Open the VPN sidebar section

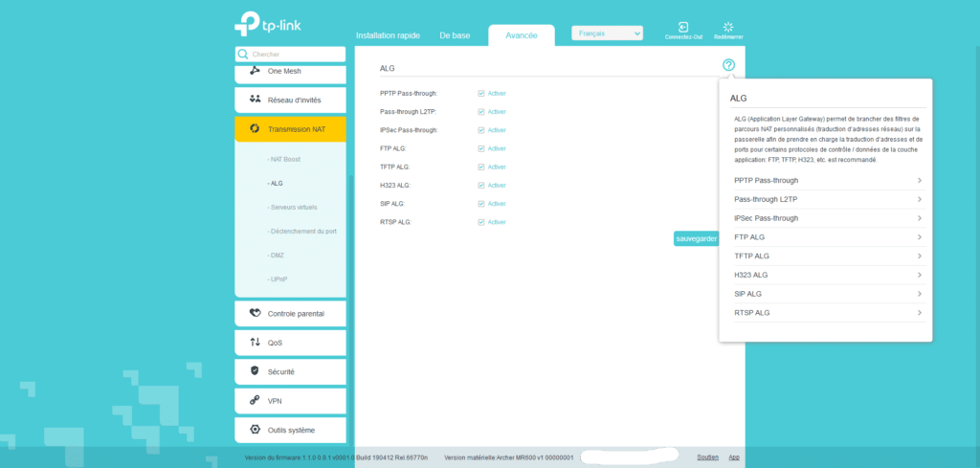[x=290, y=401]
